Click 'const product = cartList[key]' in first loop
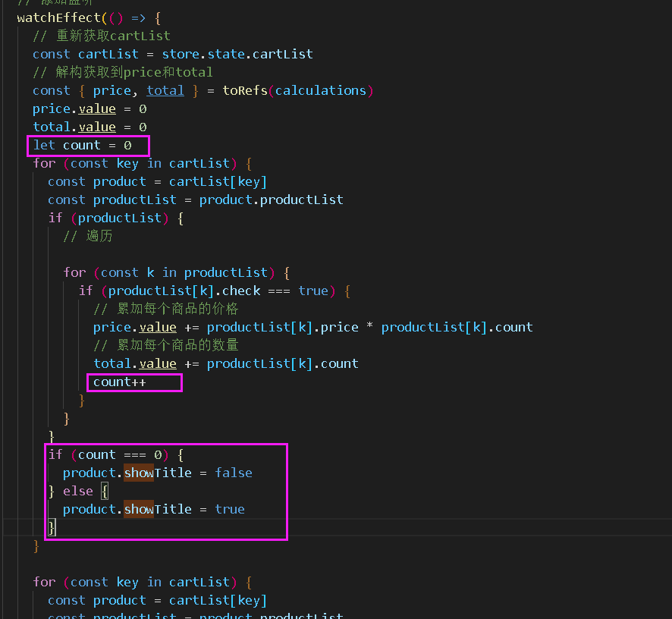This screenshot has width=672, height=619. [157, 182]
